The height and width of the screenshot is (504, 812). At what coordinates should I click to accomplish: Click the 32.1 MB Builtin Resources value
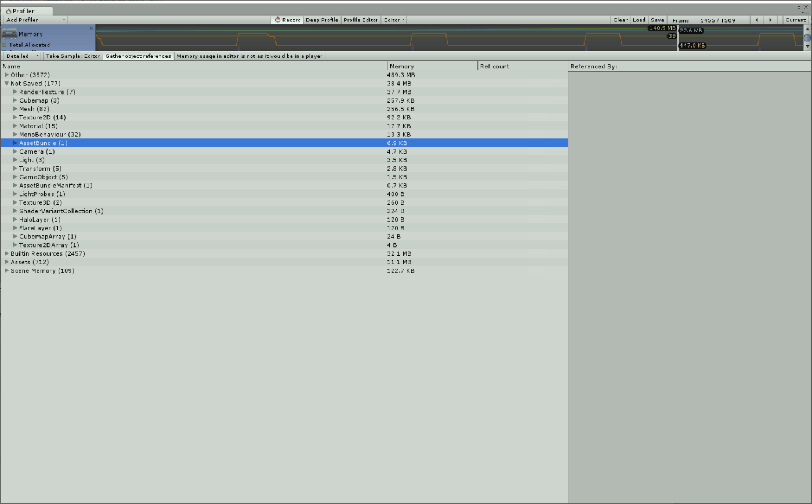click(399, 253)
